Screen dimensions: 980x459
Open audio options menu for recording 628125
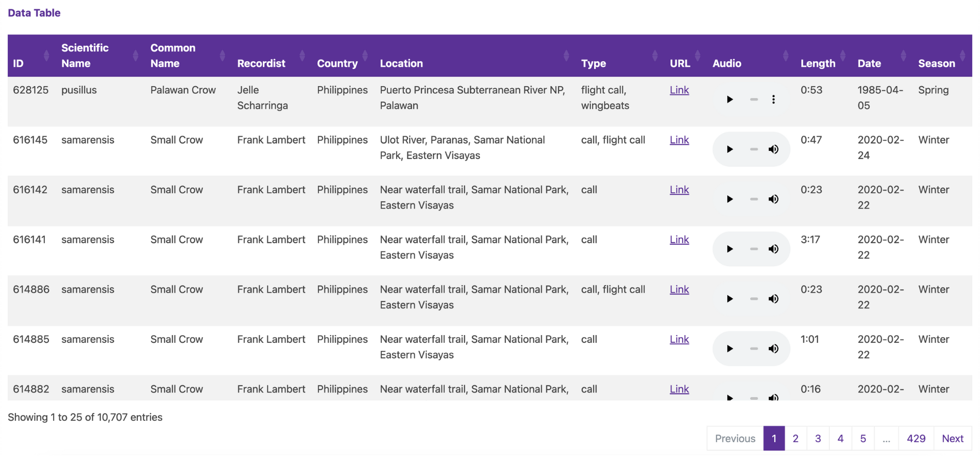click(773, 99)
